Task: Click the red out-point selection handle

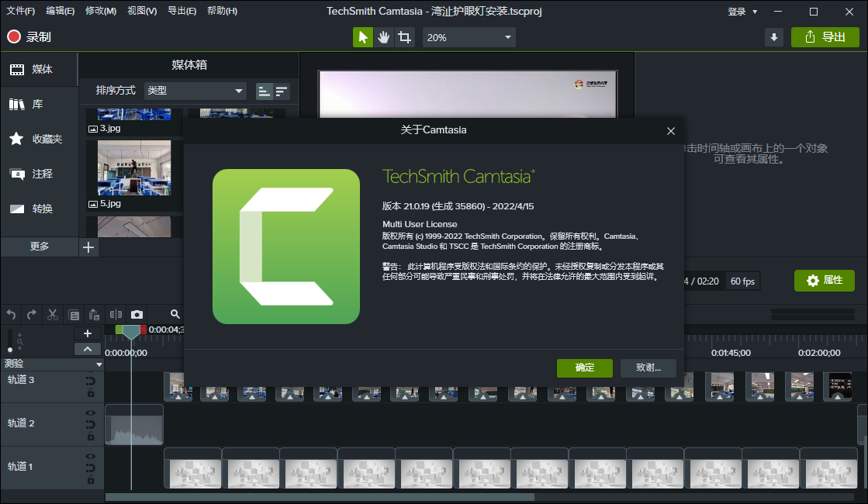Action: pyautogui.click(x=144, y=330)
